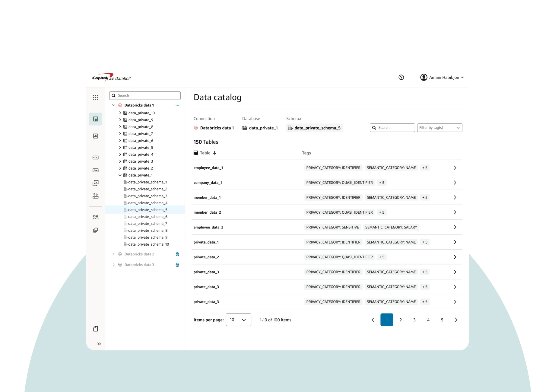Expand data_private_10 tree node

(120, 113)
